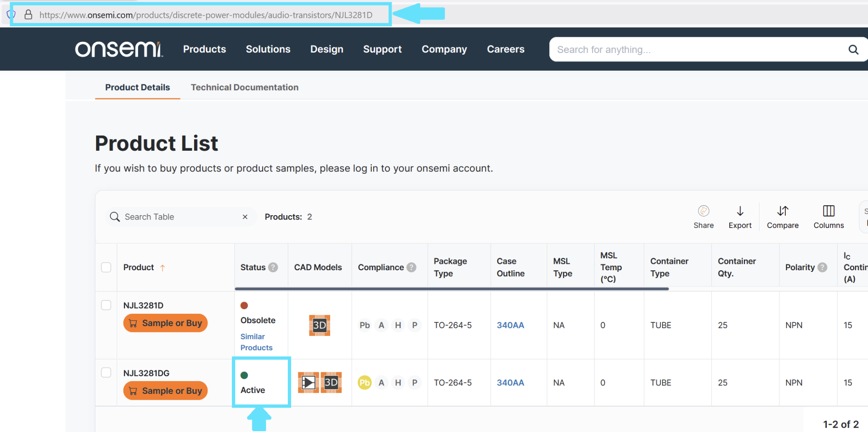Click P compliance badge for NJL3281DG
The image size is (868, 432).
(x=415, y=382)
